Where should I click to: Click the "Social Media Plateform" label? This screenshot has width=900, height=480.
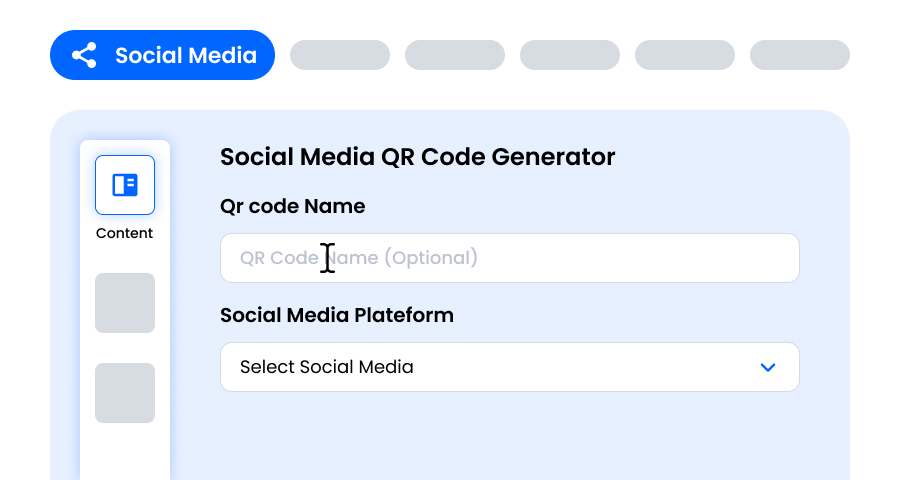click(337, 315)
